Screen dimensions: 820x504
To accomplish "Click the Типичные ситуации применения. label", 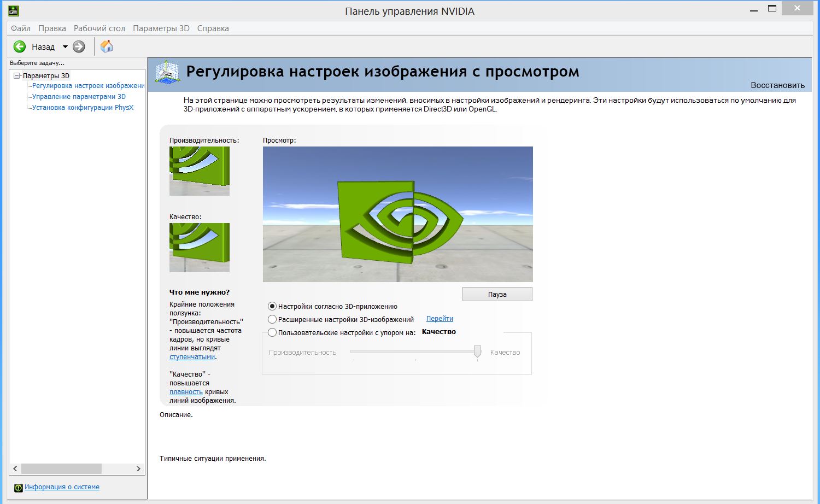I will point(213,459).
